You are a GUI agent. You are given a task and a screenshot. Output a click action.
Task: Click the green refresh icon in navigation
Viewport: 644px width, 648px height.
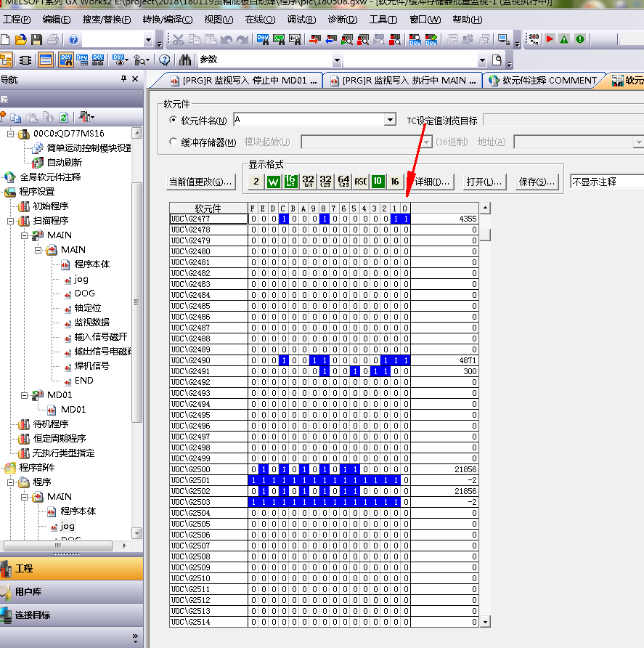click(64, 116)
